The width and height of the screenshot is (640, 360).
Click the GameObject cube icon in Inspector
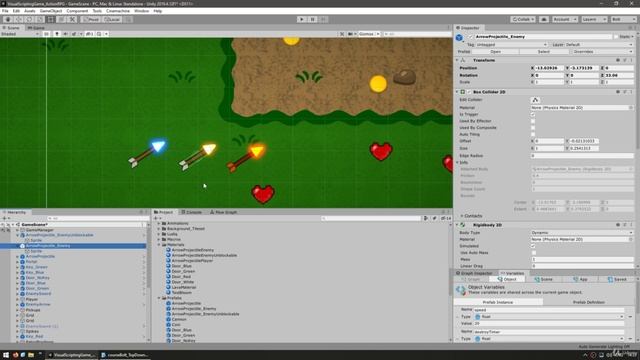[459, 38]
